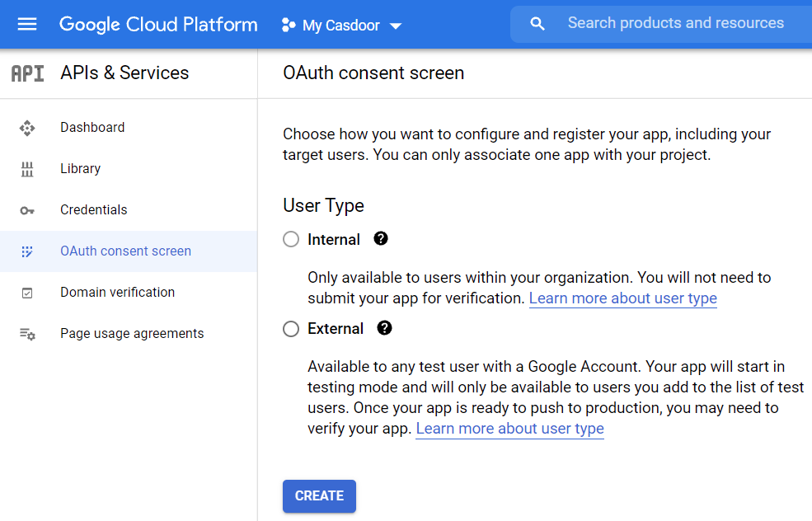Screen dimensions: 812x521
Task: Select the Internal user type radio button
Action: 290,238
